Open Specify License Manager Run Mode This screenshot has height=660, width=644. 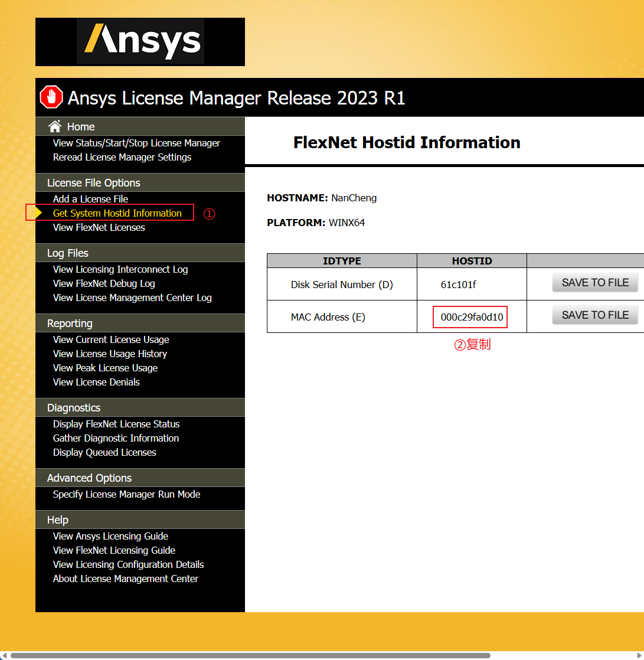pos(127,495)
